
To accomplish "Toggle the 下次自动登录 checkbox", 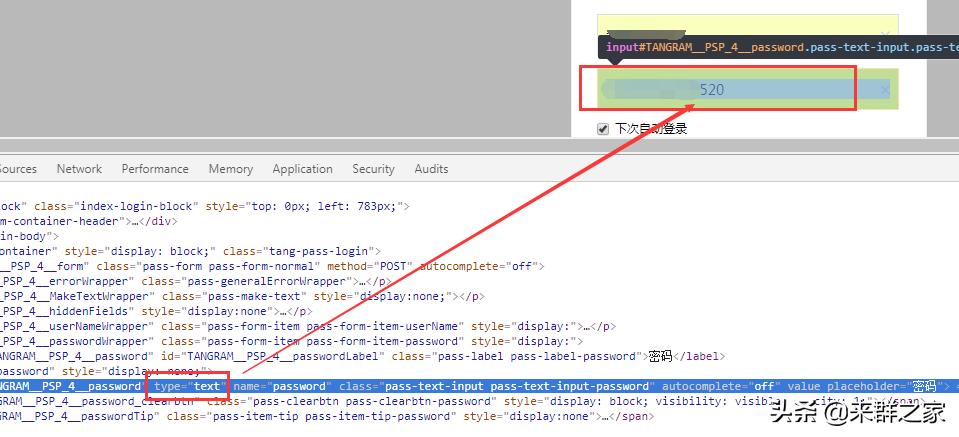I will pos(603,129).
